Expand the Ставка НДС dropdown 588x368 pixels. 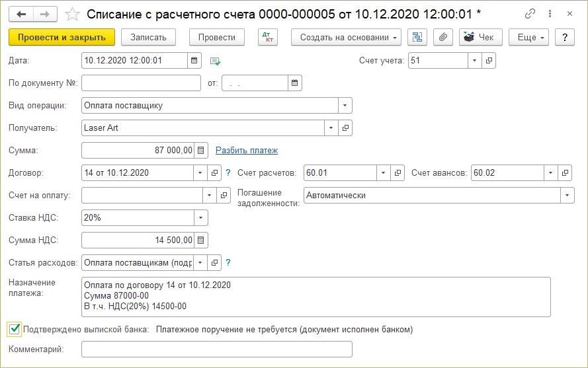tap(200, 218)
